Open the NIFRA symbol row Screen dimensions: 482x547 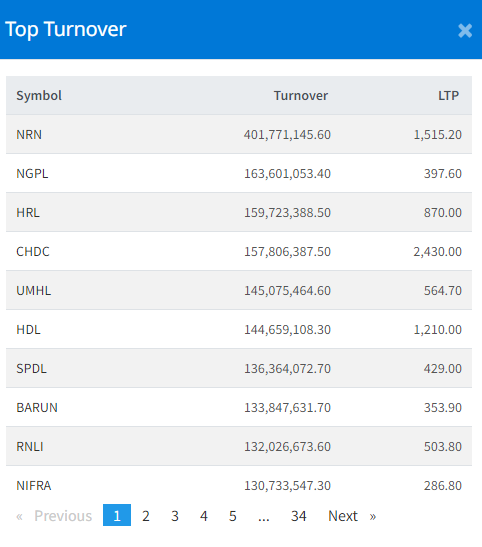(x=239, y=486)
